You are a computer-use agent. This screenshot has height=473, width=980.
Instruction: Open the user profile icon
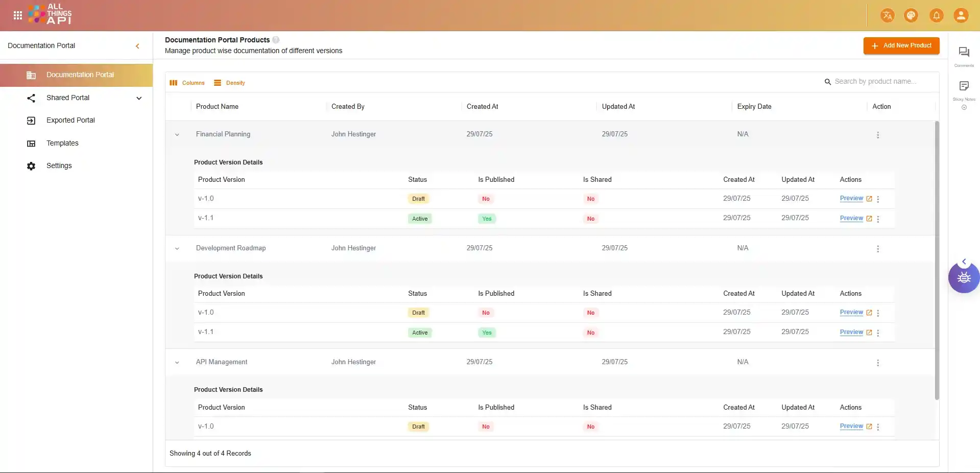tap(961, 16)
